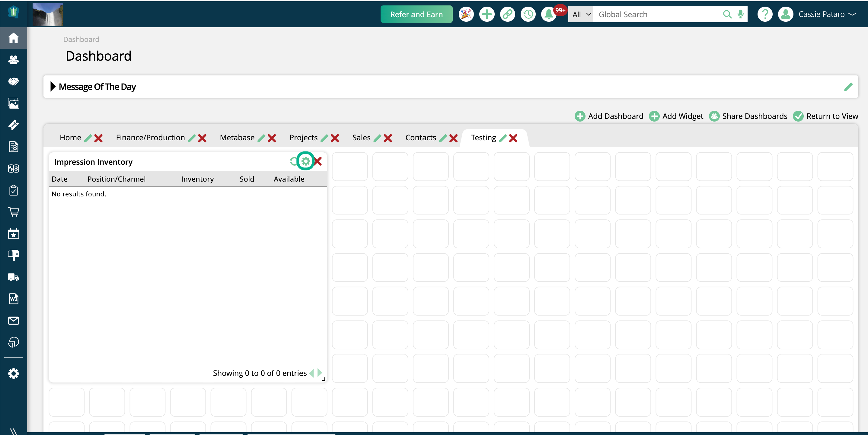Click the quick add plus icon
The height and width of the screenshot is (435, 868).
tap(487, 14)
